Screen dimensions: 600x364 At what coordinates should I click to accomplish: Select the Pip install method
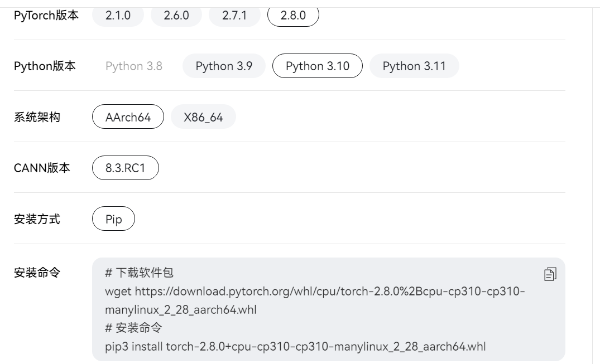pyautogui.click(x=114, y=219)
